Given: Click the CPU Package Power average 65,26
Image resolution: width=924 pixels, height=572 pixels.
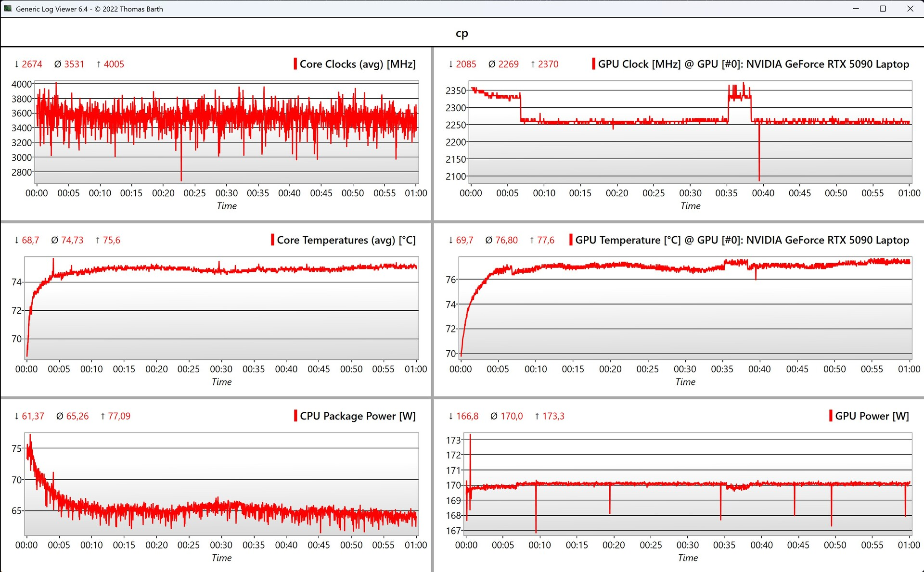Looking at the screenshot, I should pyautogui.click(x=77, y=416).
